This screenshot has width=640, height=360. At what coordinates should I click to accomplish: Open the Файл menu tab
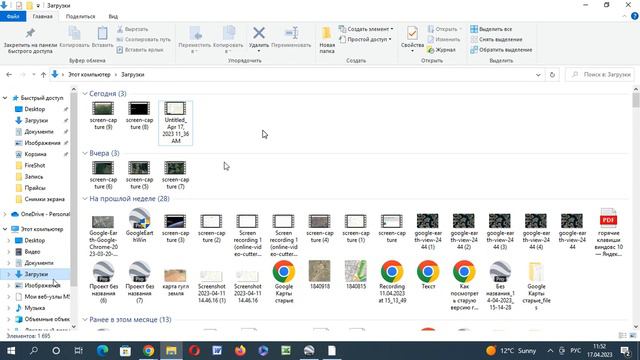coord(13,16)
